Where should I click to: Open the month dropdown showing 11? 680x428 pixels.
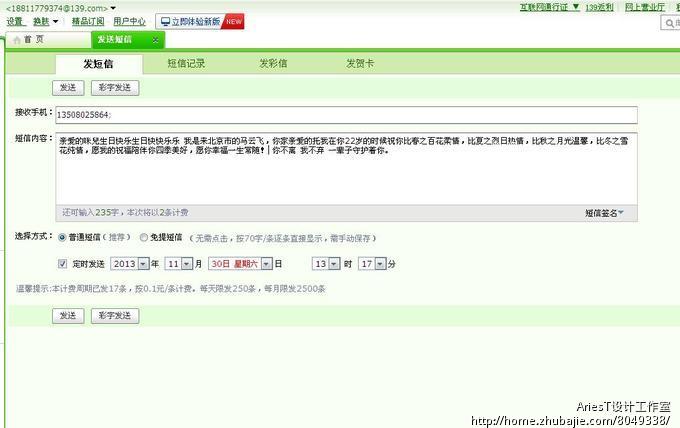coord(186,264)
